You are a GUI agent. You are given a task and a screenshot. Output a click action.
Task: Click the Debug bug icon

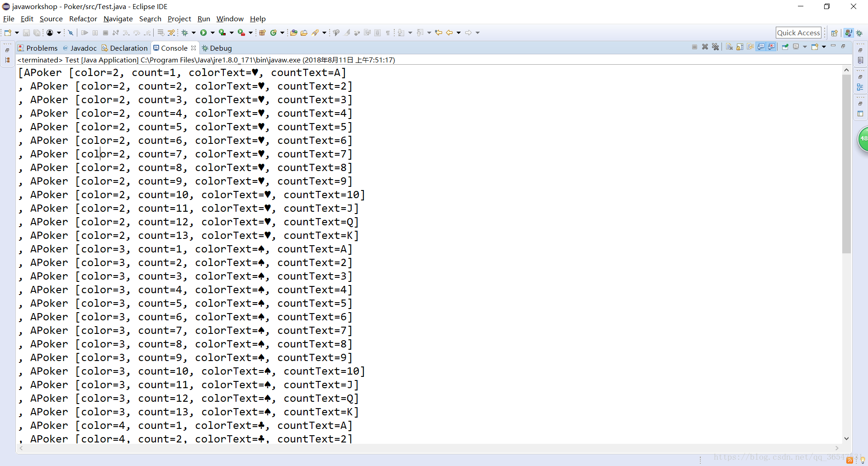pos(184,33)
